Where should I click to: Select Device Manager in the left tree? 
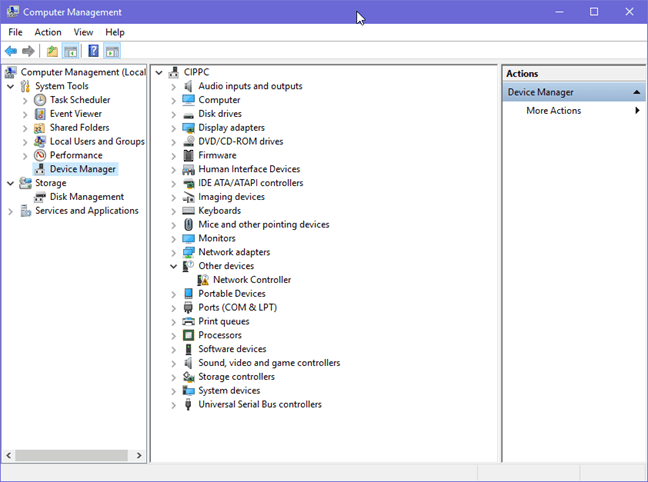click(82, 169)
